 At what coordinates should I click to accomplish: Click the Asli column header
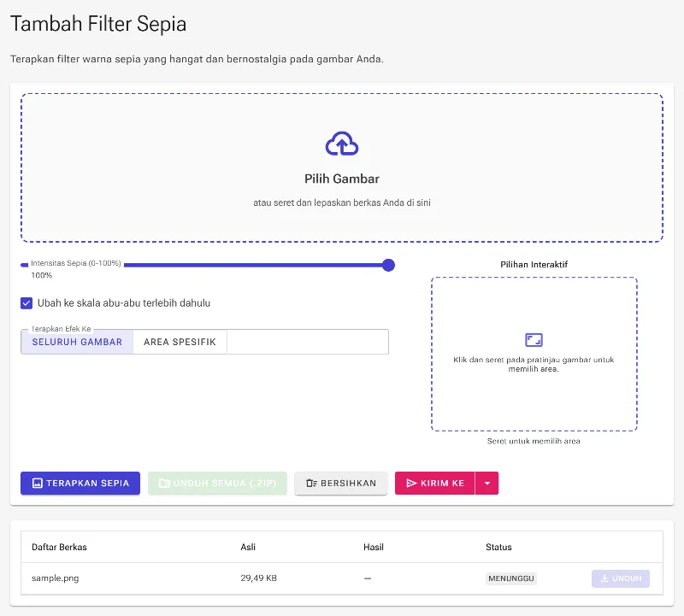(x=248, y=547)
